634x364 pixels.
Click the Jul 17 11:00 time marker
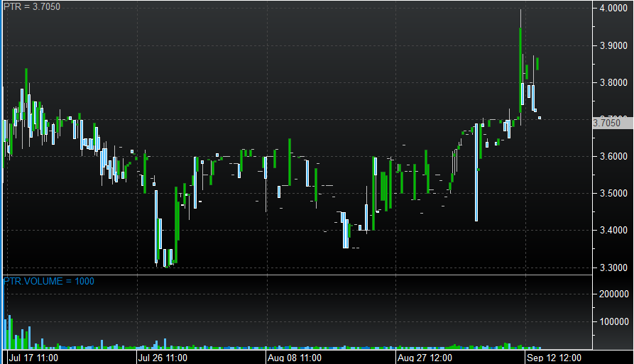tap(33, 358)
